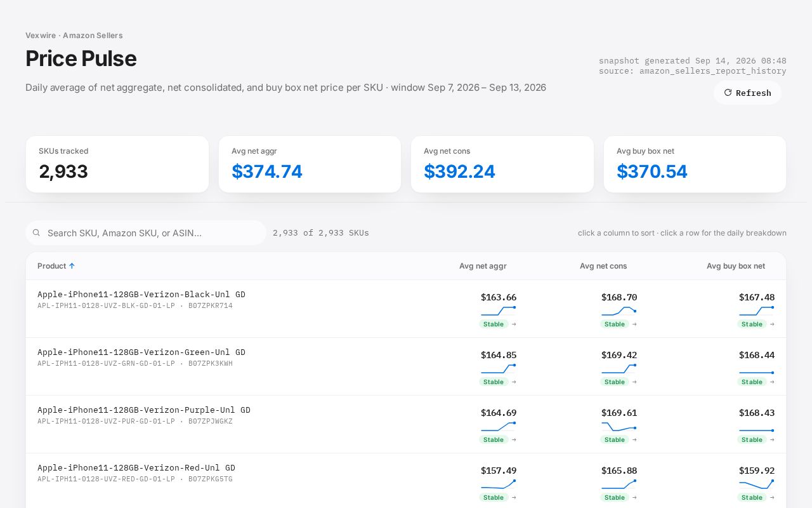Open Apple-iPhone11-128GB-Verizon-Green-Unl GD row

pos(406,366)
